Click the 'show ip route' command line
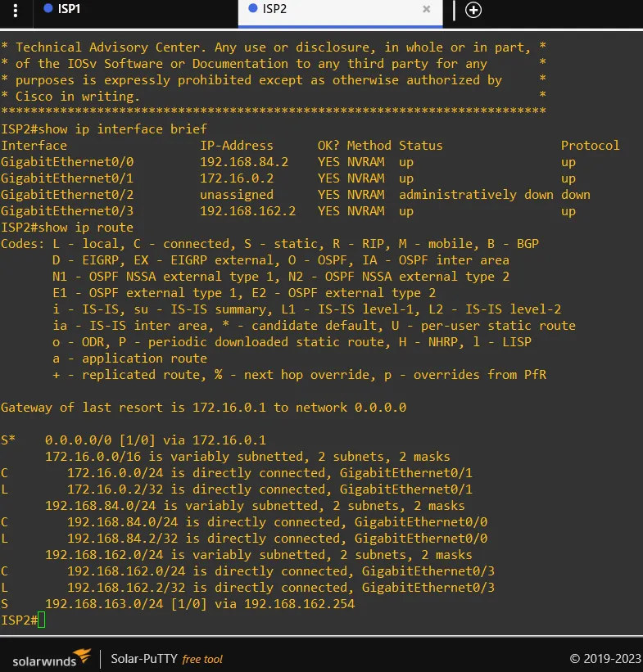This screenshot has height=672, width=643. (x=67, y=228)
